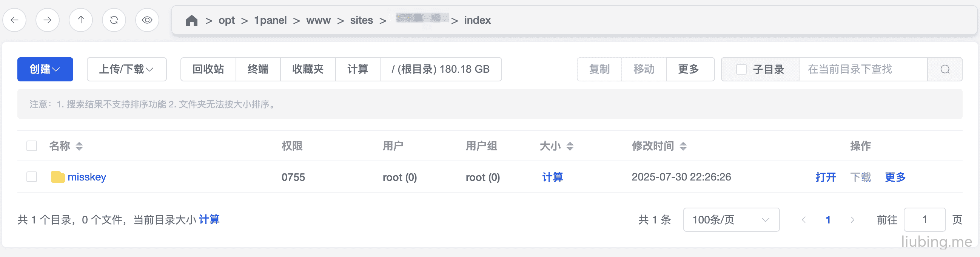980x257 pixels.
Task: Navigate up to parent directory
Action: click(81, 20)
